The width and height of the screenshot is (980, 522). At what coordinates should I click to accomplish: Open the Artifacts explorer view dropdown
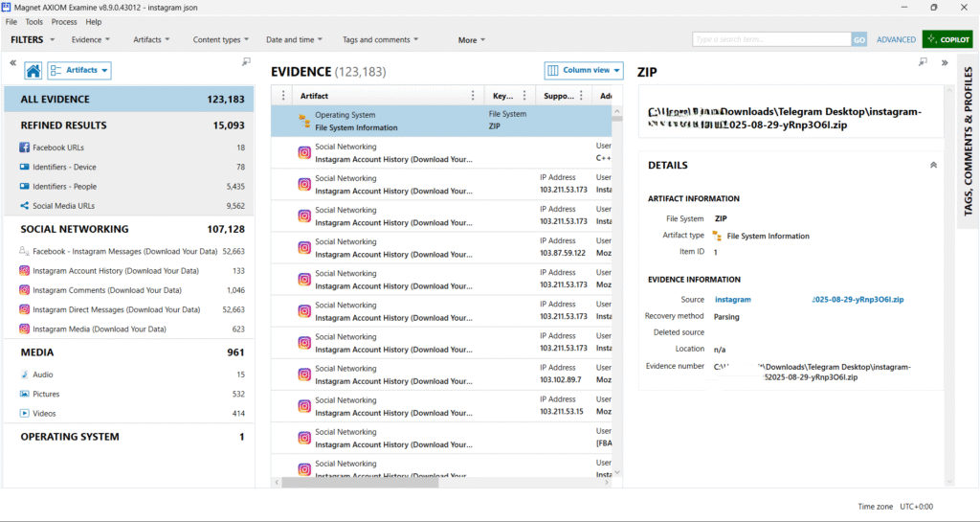click(79, 71)
